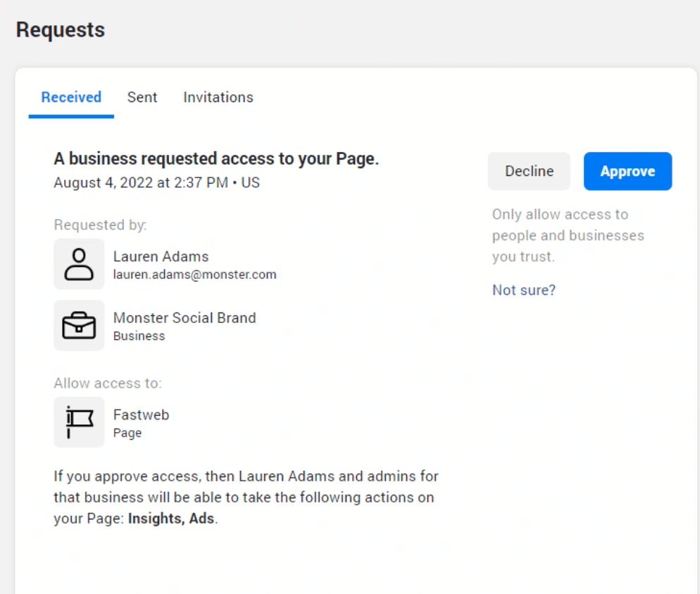Image resolution: width=700 pixels, height=594 pixels.
Task: Click the Fastweb page name
Action: click(141, 415)
